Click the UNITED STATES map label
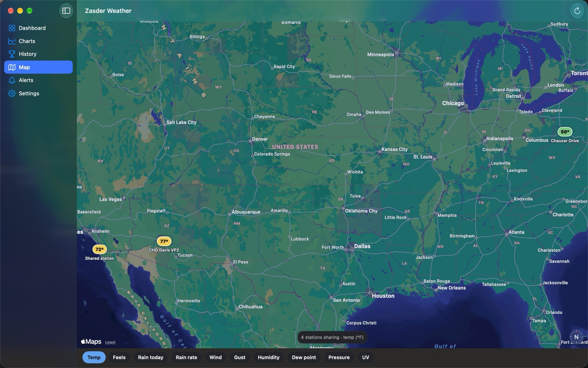Screen dimensions: 588x368 [295, 147]
